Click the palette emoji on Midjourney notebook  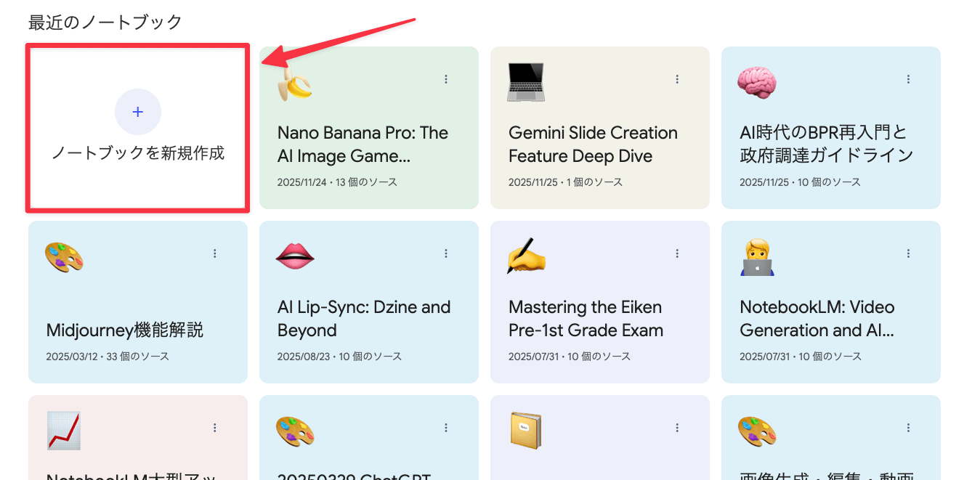[x=64, y=256]
